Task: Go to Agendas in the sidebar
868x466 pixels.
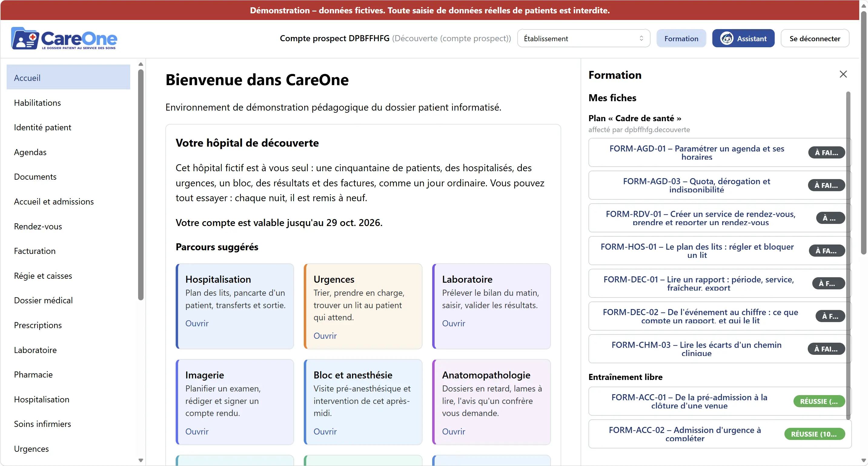Action: 68,152
